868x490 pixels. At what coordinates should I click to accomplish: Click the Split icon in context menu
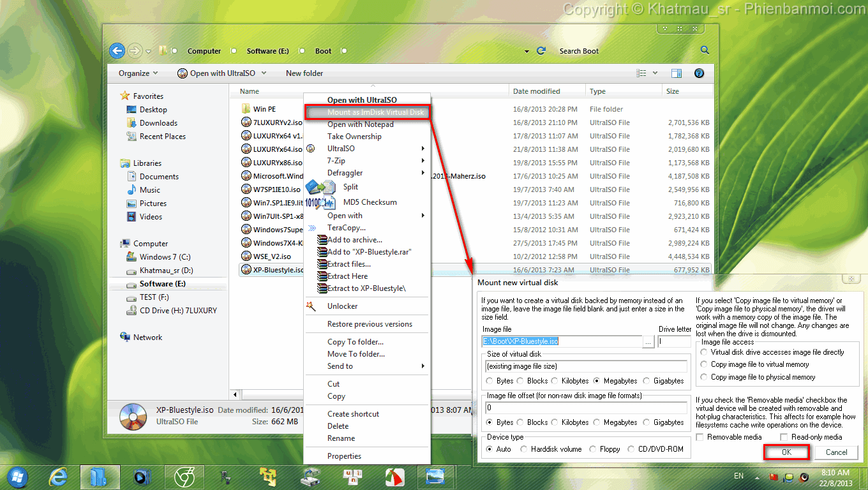coord(320,188)
